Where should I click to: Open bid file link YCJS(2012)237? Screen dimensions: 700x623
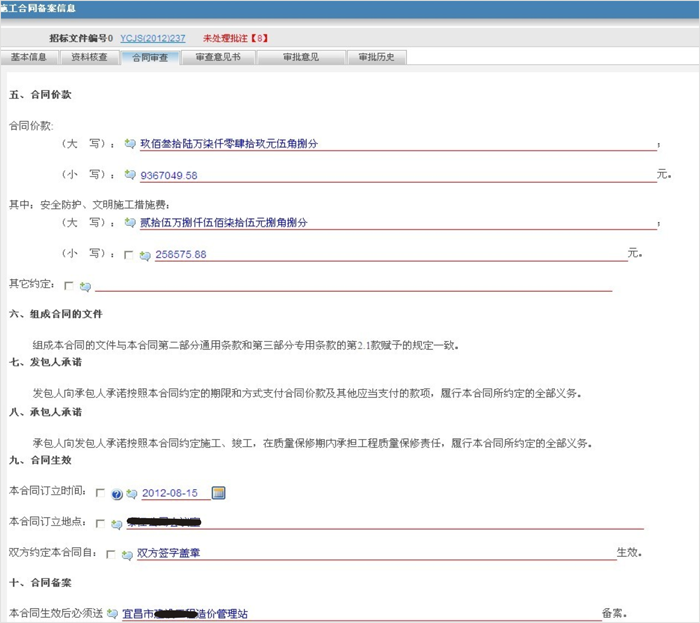coord(153,38)
